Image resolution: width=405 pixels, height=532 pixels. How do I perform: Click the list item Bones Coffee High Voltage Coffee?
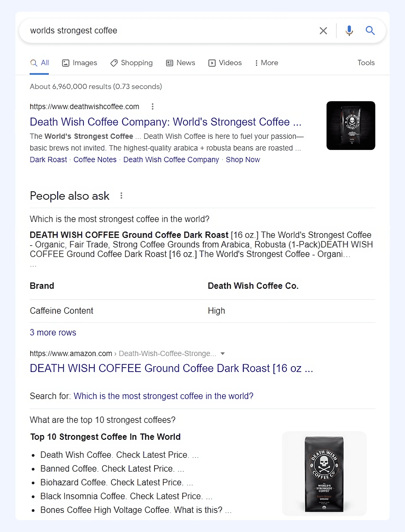136,510
